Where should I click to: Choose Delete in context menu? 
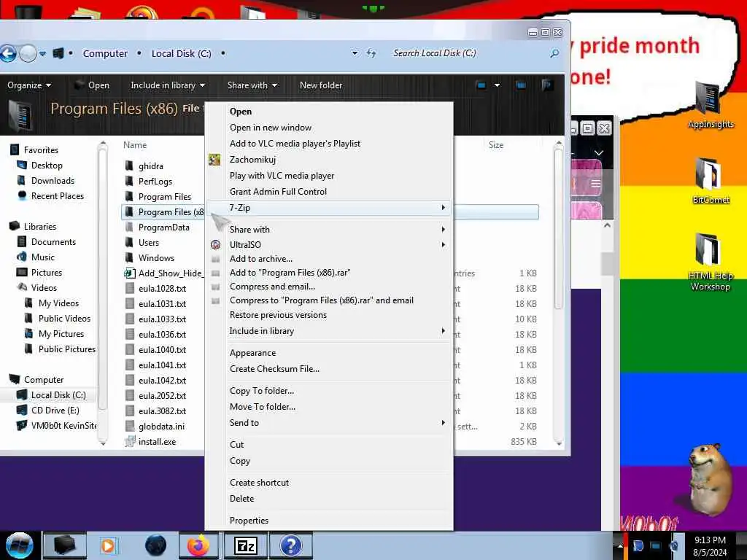pyautogui.click(x=241, y=499)
